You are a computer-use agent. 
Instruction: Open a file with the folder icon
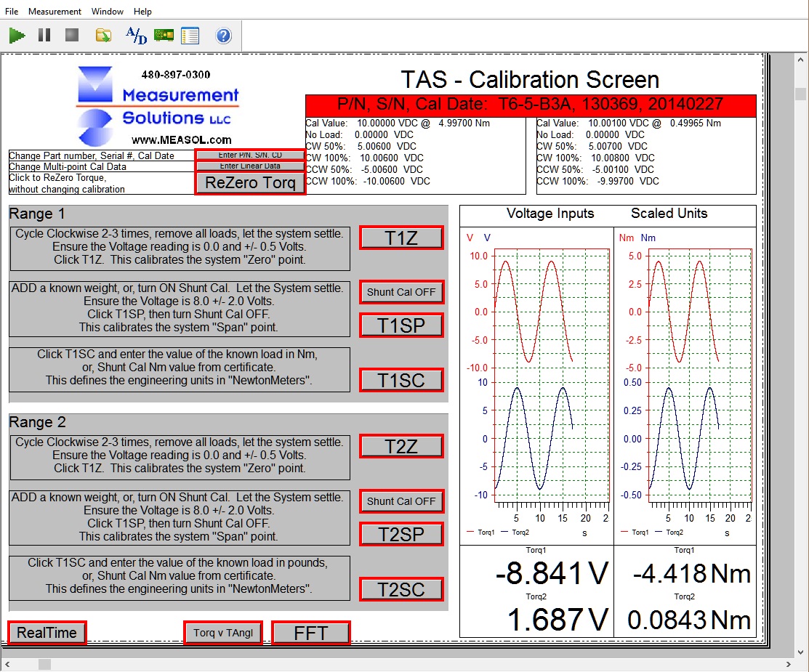coord(103,36)
